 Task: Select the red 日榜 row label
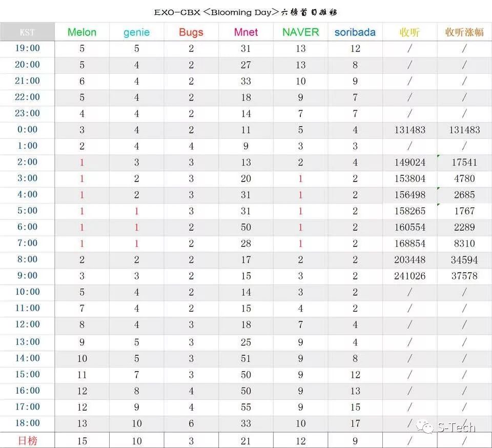coord(27,441)
